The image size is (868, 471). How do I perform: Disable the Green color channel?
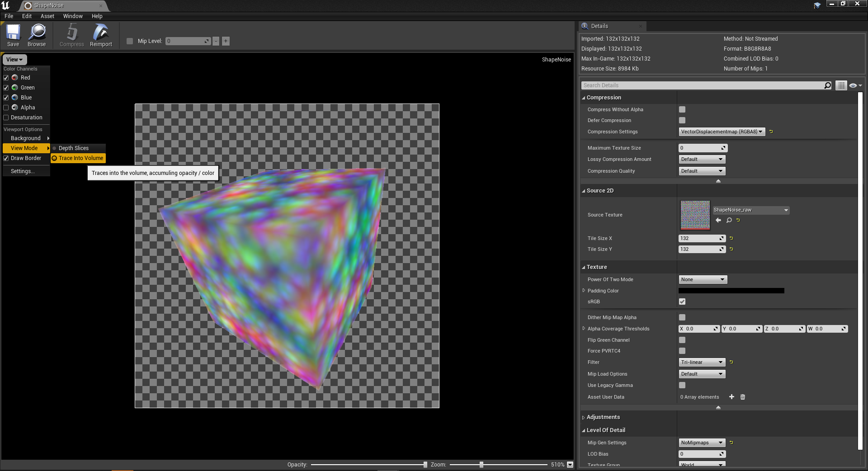(6, 87)
